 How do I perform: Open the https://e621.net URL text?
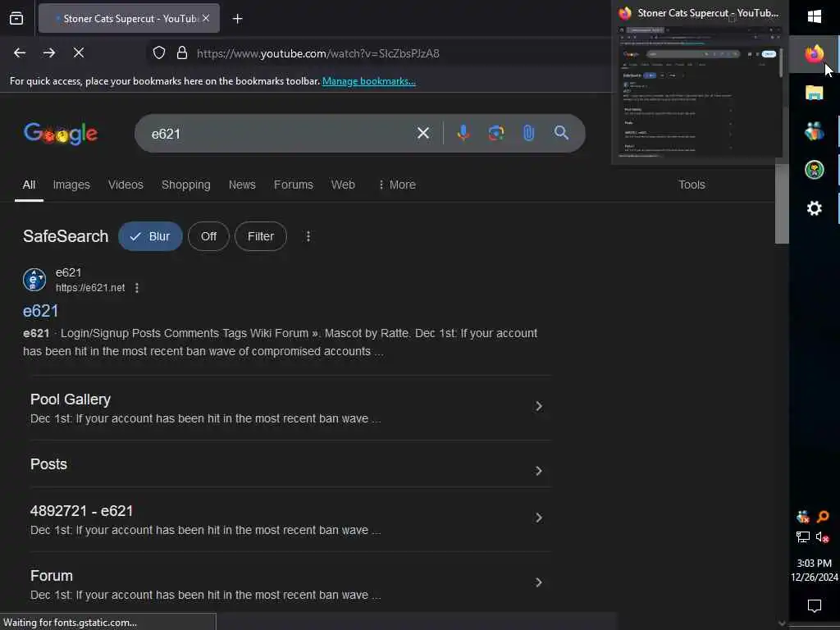[90, 288]
